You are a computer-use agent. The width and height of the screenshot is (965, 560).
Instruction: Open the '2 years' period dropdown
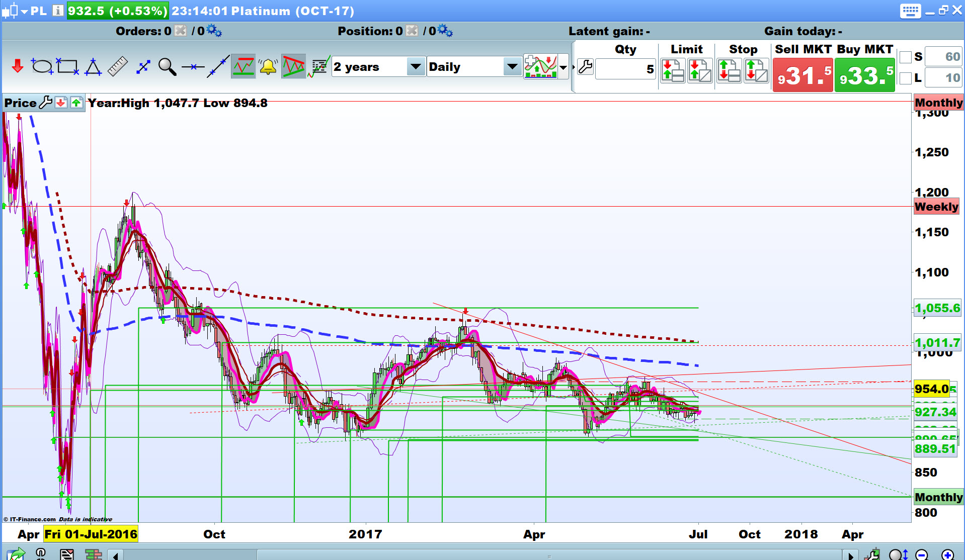point(379,66)
